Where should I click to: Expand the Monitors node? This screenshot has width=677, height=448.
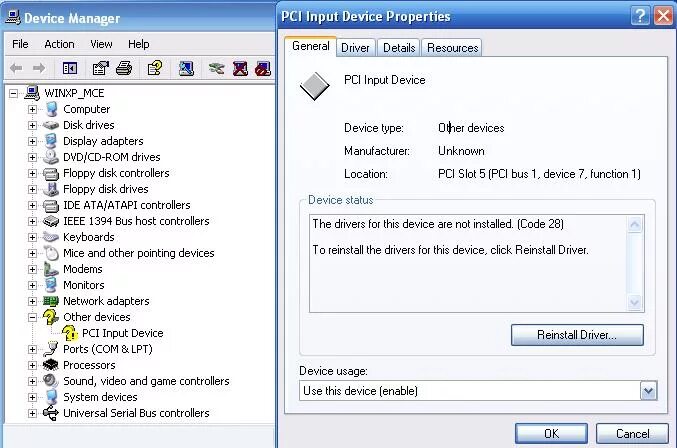pyautogui.click(x=32, y=285)
